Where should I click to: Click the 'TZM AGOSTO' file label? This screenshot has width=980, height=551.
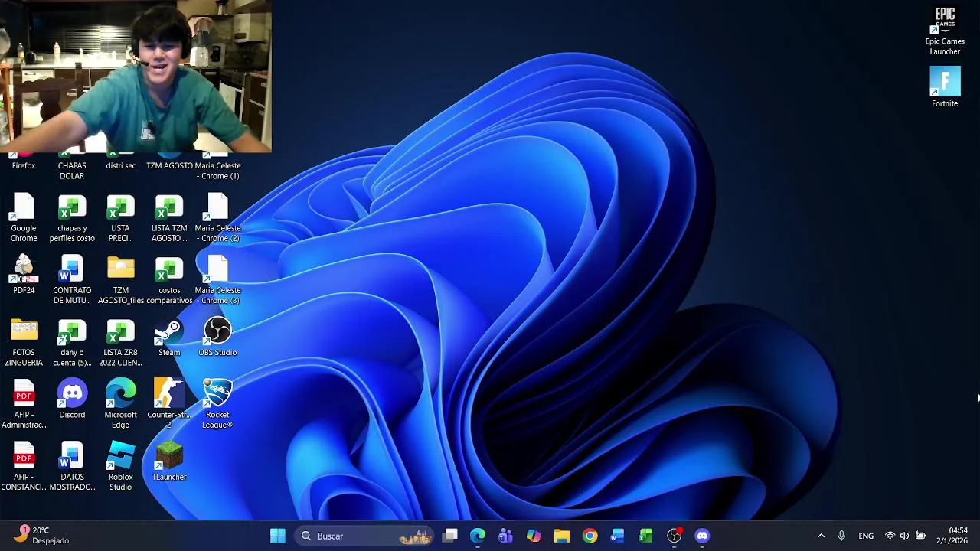coord(169,165)
